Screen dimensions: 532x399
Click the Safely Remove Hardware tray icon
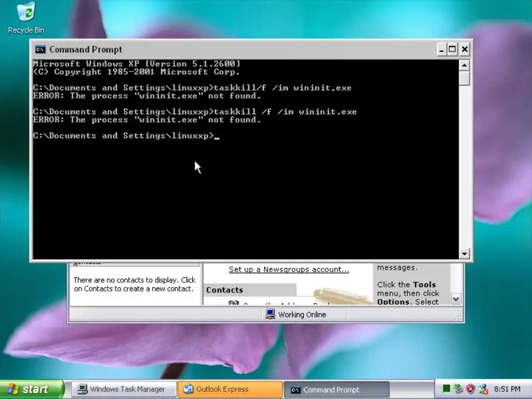tap(458, 389)
